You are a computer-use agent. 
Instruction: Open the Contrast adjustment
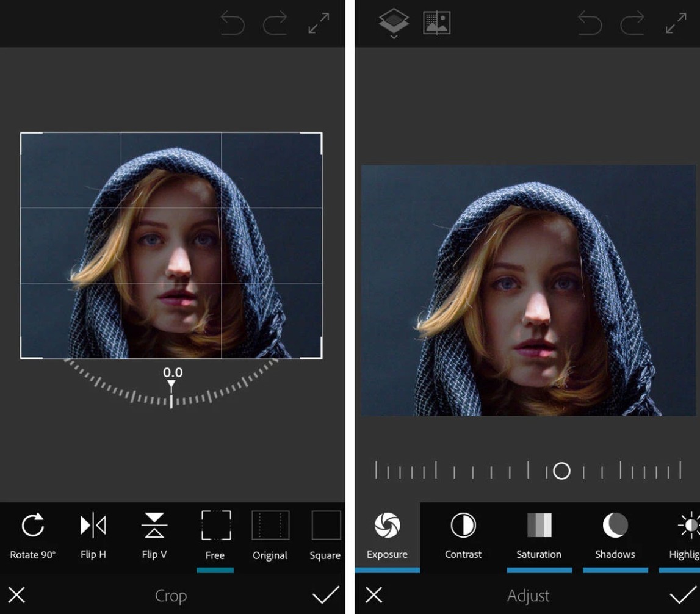(x=463, y=535)
